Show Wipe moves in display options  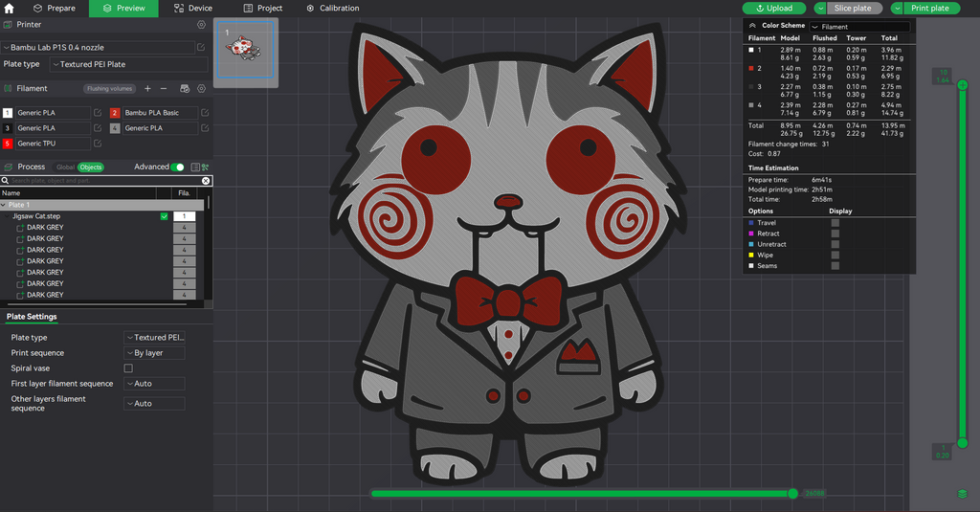(x=835, y=255)
